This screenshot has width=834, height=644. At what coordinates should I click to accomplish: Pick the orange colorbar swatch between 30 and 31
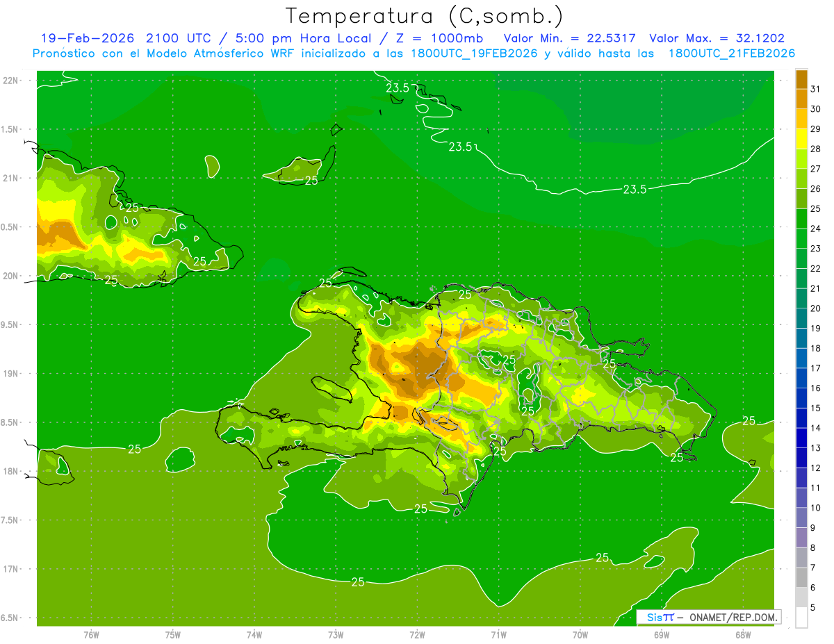point(801,99)
